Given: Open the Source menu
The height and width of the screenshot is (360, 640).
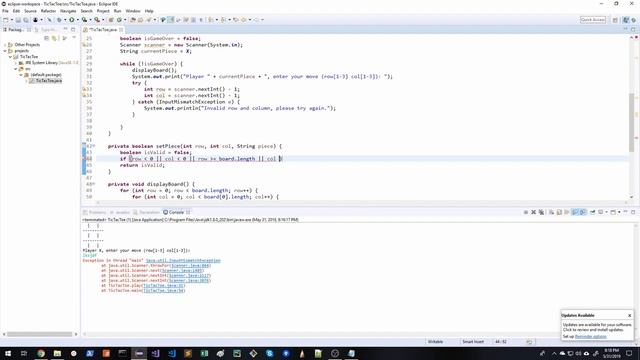Looking at the screenshot, I should [x=30, y=11].
